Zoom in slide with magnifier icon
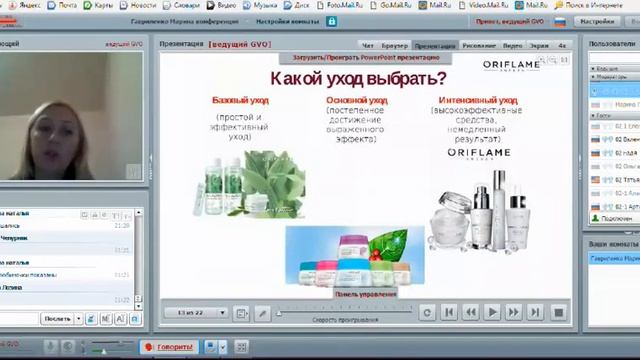The width and height of the screenshot is (640, 360). [x=542, y=60]
